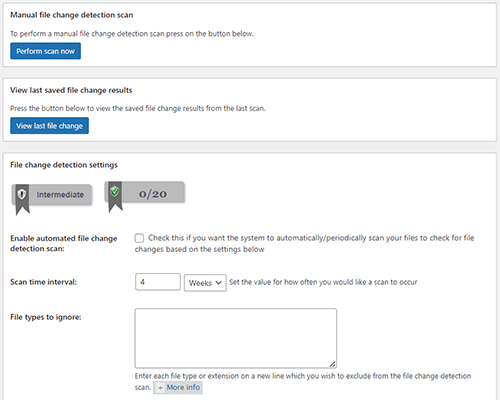Click the File types to ignore label

(46, 317)
